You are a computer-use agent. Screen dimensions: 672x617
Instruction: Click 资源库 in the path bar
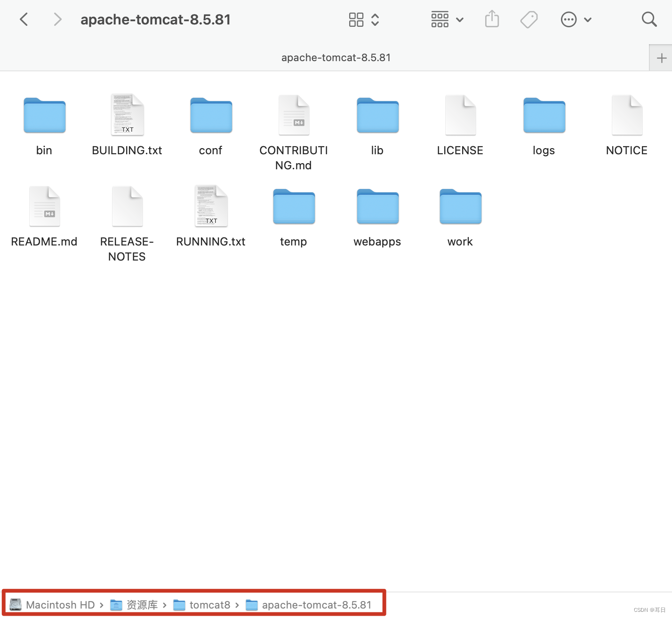point(134,605)
